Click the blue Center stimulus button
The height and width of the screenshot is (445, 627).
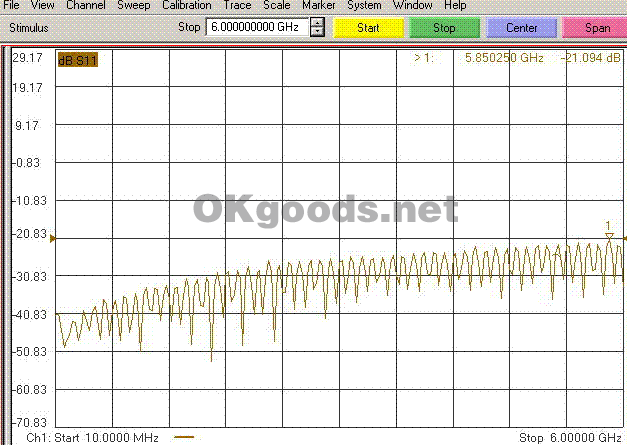(521, 28)
